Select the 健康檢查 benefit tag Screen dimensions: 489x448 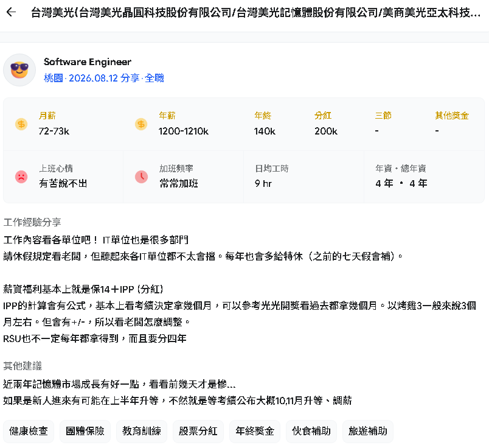coord(29,431)
